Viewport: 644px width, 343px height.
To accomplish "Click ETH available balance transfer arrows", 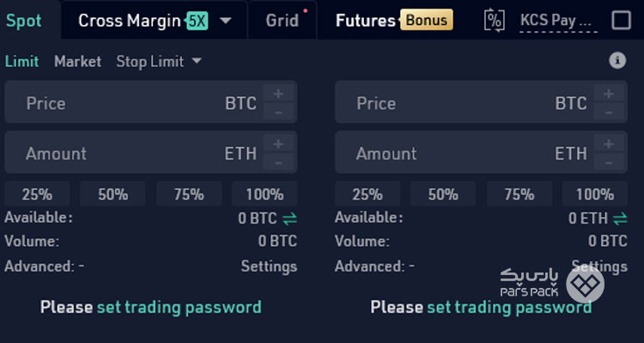I will [620, 219].
